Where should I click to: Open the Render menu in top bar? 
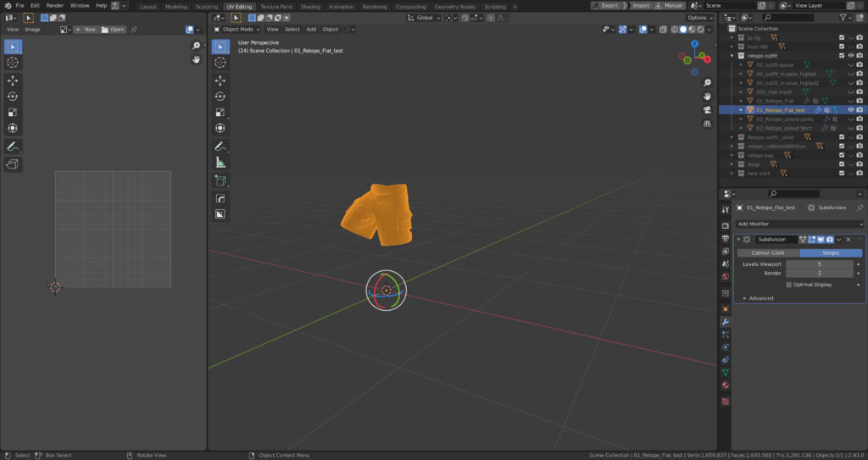(x=54, y=5)
